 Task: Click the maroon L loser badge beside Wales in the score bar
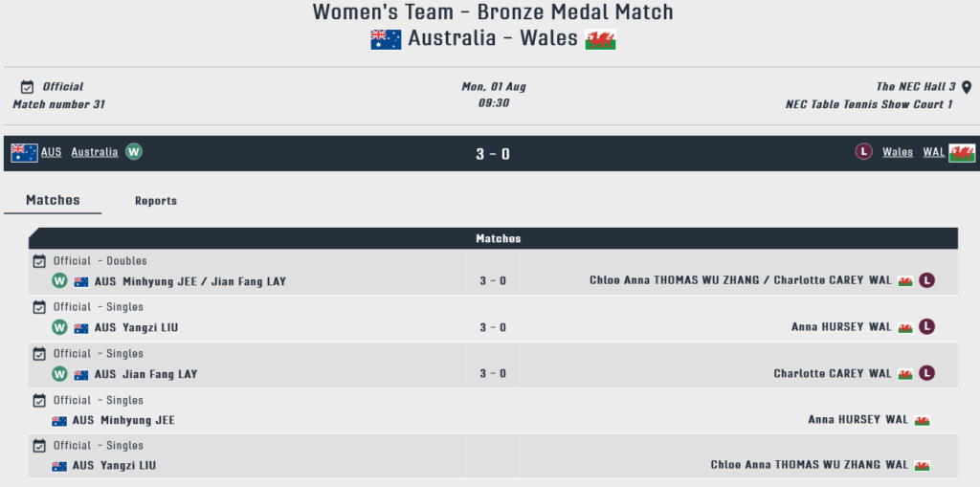tap(864, 152)
